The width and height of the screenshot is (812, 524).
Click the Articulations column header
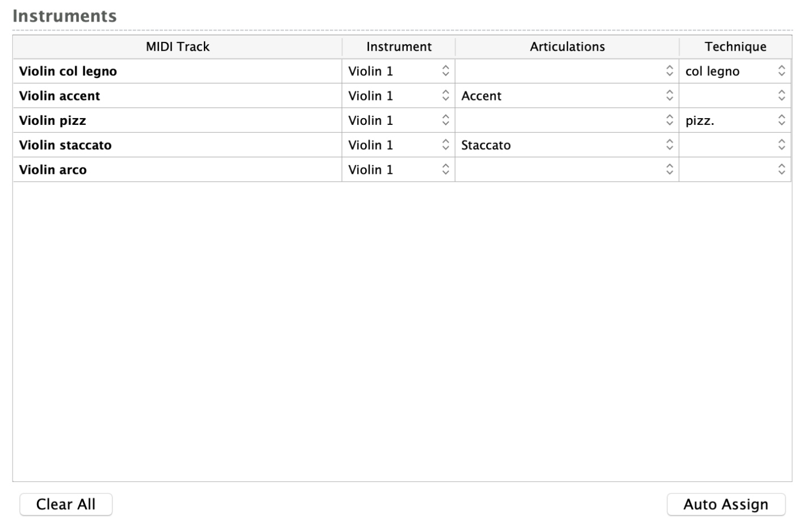point(567,47)
